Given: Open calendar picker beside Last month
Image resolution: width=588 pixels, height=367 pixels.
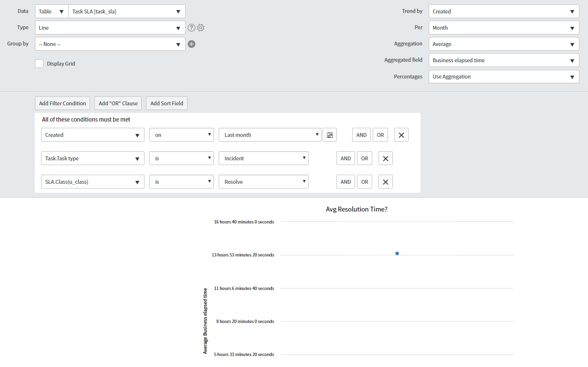Looking at the screenshot, I should click(x=330, y=135).
